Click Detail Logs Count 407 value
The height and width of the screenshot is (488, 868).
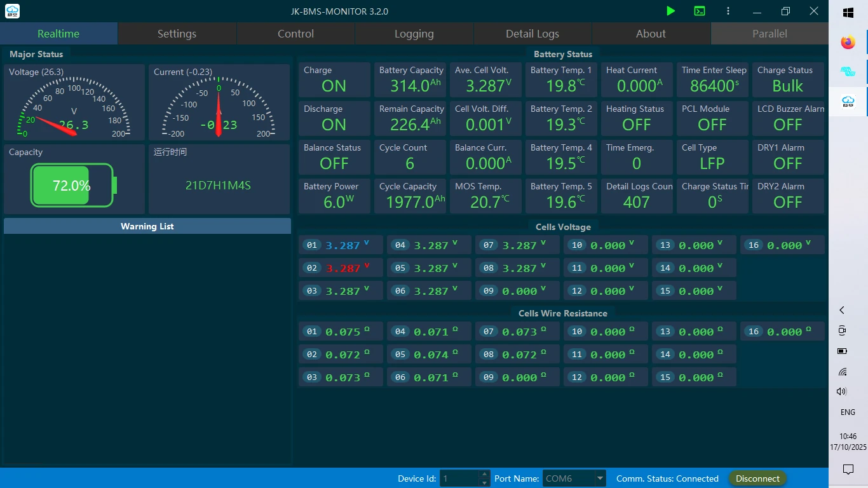pos(637,202)
